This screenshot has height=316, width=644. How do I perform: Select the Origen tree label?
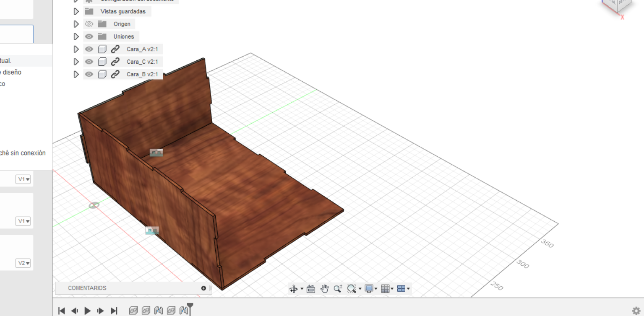coord(122,24)
